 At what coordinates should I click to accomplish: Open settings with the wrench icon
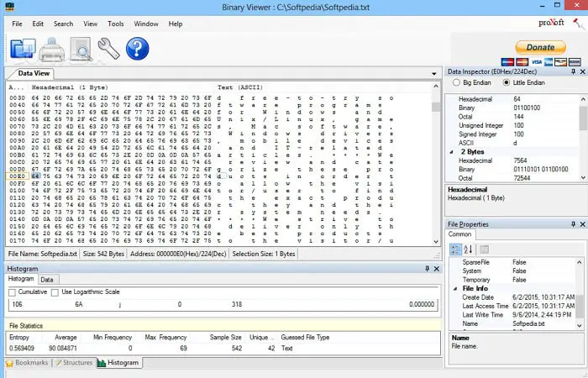[x=108, y=49]
